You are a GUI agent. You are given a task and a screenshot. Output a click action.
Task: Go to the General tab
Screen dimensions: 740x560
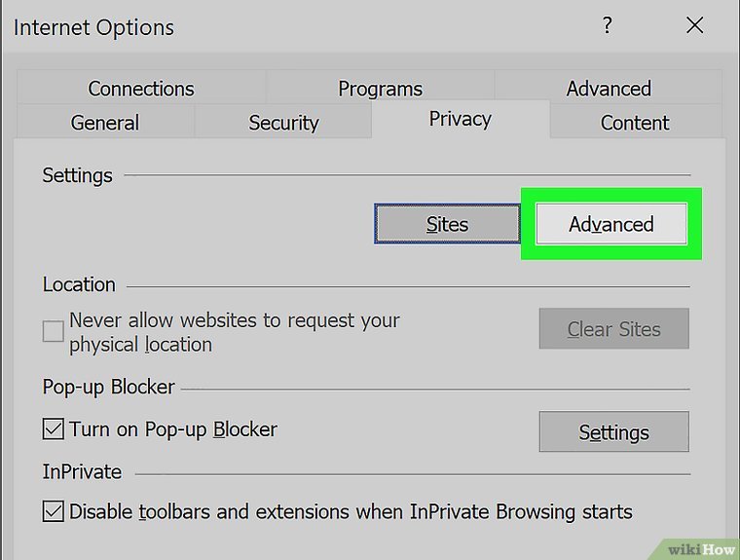pos(105,123)
